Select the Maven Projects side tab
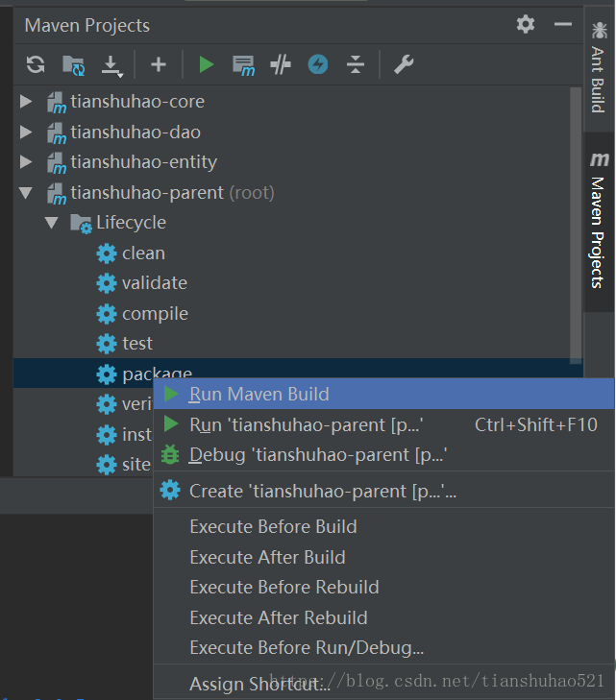This screenshot has width=616, height=700. [x=599, y=222]
